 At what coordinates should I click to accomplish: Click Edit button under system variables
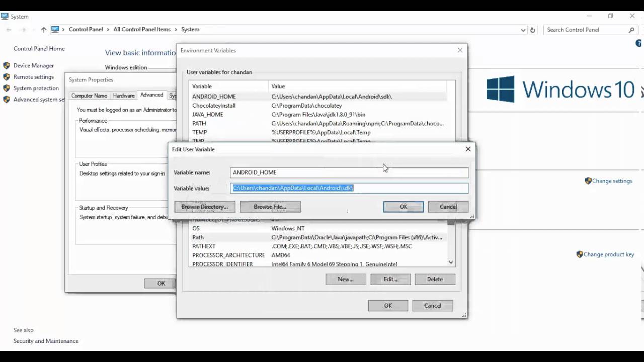(390, 279)
